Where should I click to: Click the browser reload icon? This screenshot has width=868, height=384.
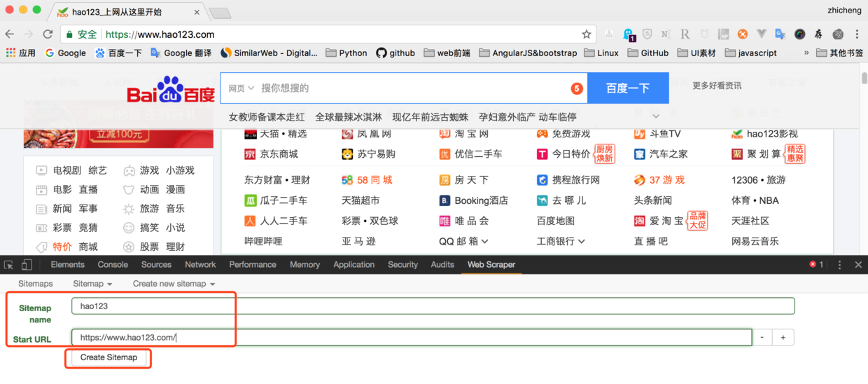[48, 34]
